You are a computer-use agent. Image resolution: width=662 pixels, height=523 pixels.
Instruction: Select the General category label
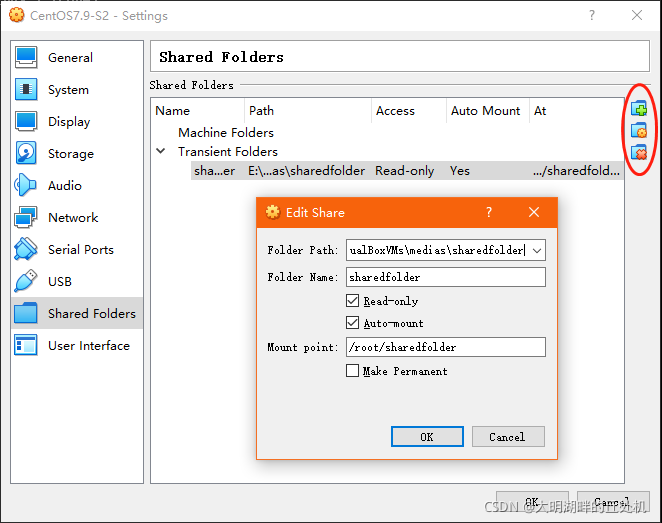coord(71,57)
